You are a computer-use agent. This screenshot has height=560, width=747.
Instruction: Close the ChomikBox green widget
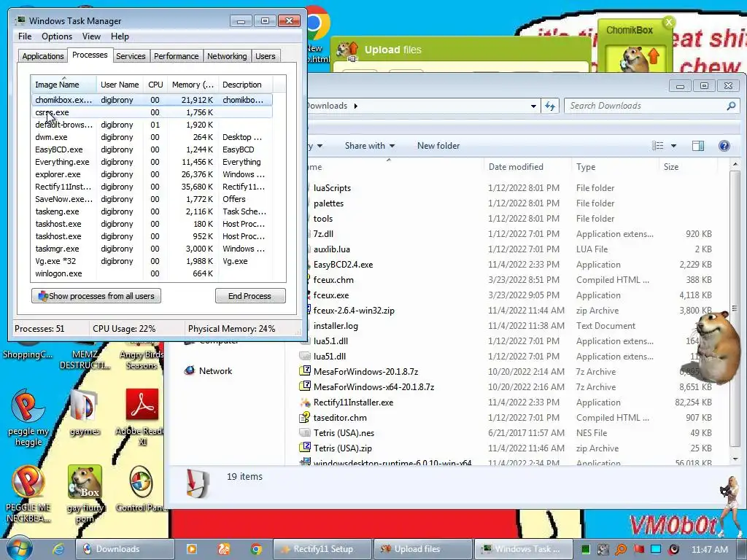coord(669,22)
